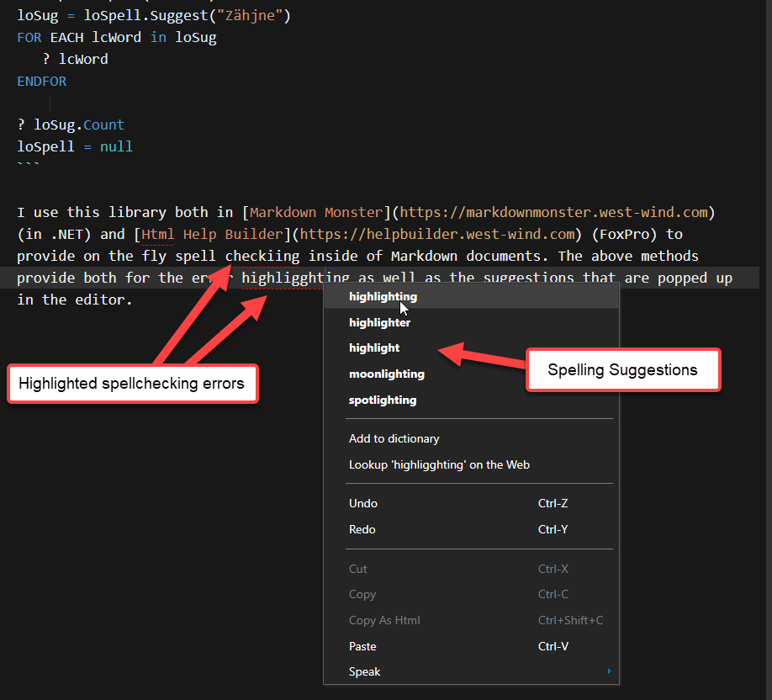Select the "spotlighting" suggestion
Image resolution: width=772 pixels, height=700 pixels.
coord(383,400)
